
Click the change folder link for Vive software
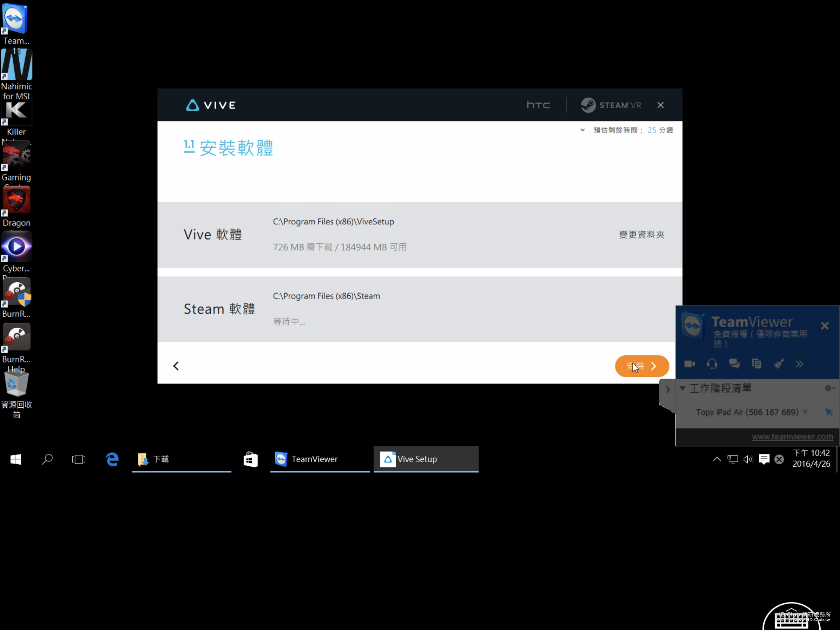(641, 235)
